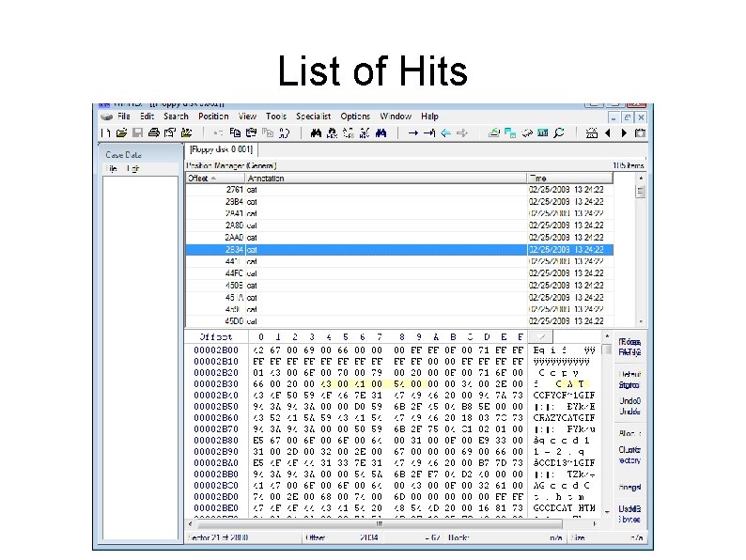Click the hex row offset 00002B60
This screenshot has height=560, width=746.
pyautogui.click(x=216, y=418)
